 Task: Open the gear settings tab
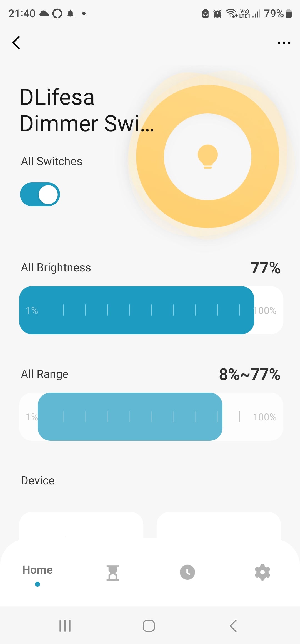pyautogui.click(x=262, y=572)
